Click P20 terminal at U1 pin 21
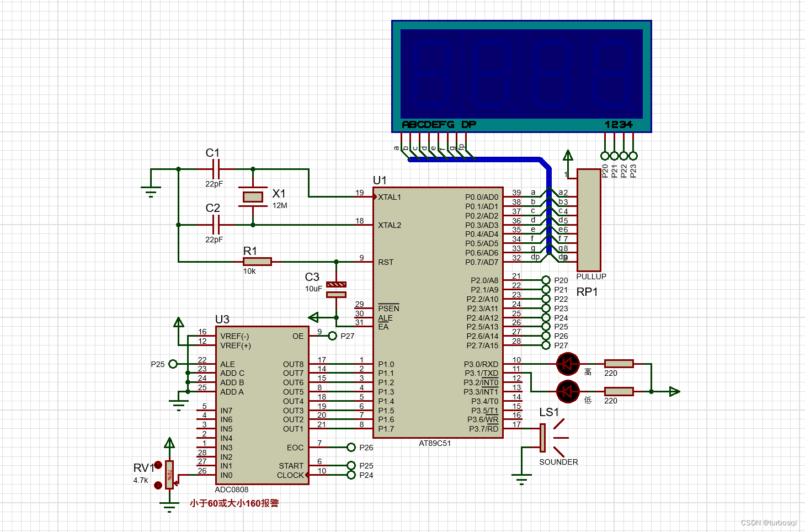The image size is (805, 532). pos(546,280)
